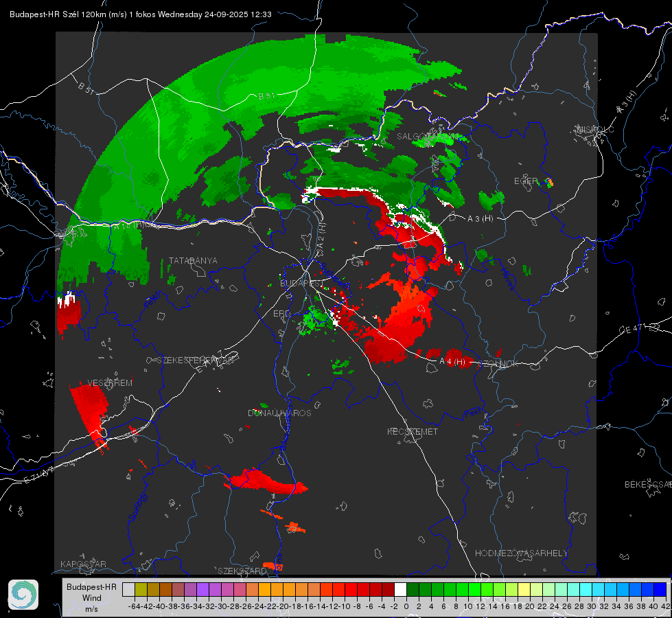Viewport: 672px width, 618px height.
Task: Pick the violet swatch between -34 and -32
Action: pos(202,589)
